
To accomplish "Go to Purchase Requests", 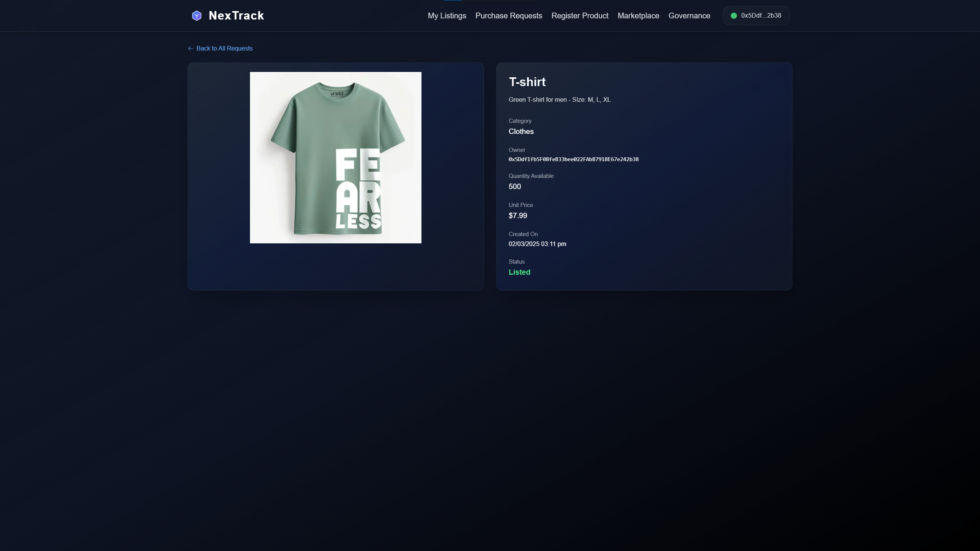I will [x=508, y=16].
